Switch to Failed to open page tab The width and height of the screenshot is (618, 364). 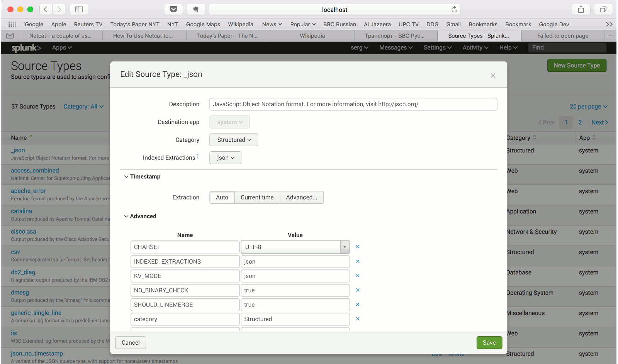click(563, 36)
